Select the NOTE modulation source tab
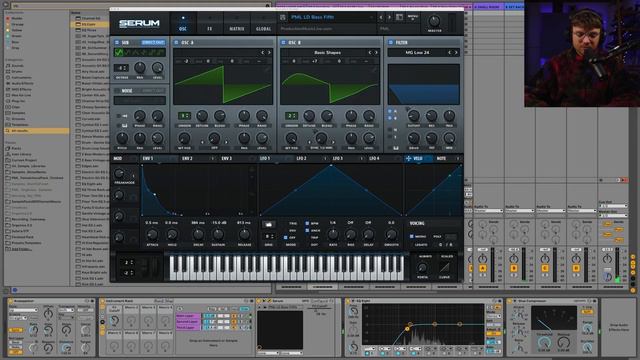Image resolution: width=640 pixels, height=360 pixels. tap(441, 158)
